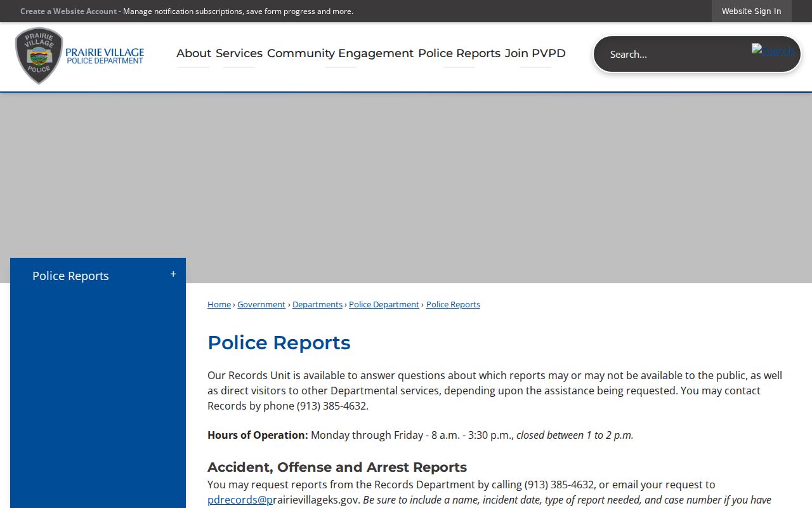
Task: Open the Community Engagement menu
Action: (x=340, y=53)
